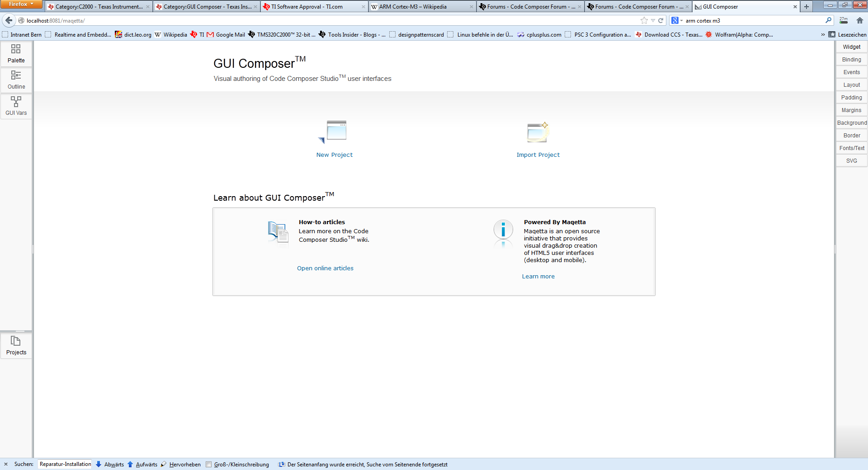Image resolution: width=868 pixels, height=470 pixels.
Task: Close the GUI Composer tab
Action: pos(795,7)
